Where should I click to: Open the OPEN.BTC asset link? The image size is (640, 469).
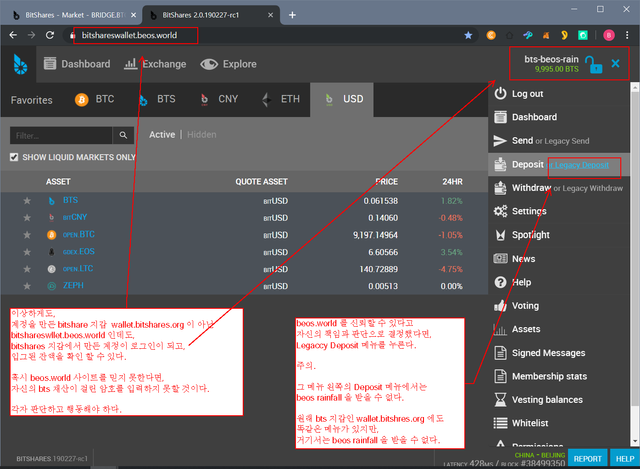(x=78, y=234)
